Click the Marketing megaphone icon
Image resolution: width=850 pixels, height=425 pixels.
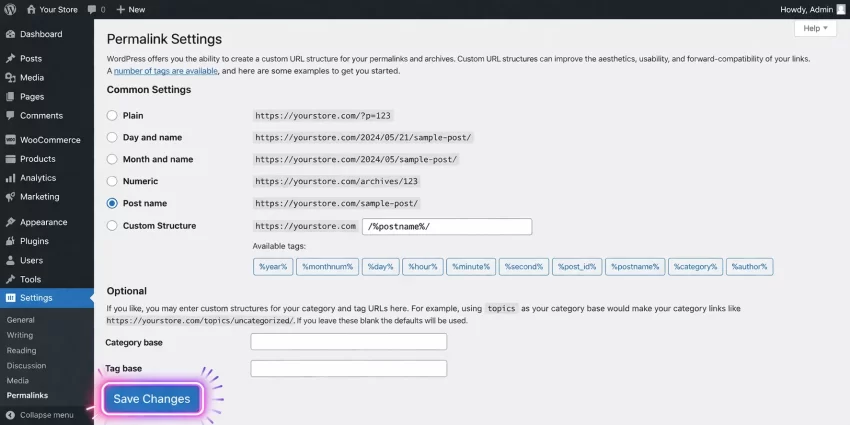coord(10,197)
